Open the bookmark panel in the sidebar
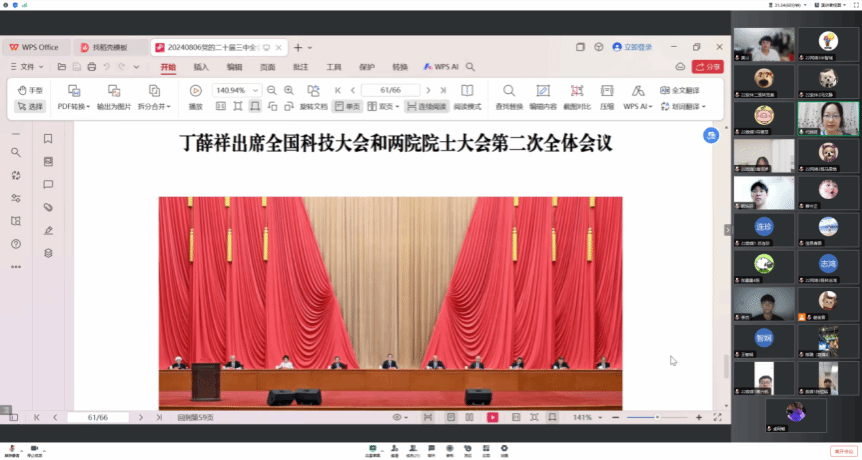862x460 pixels. click(48, 138)
